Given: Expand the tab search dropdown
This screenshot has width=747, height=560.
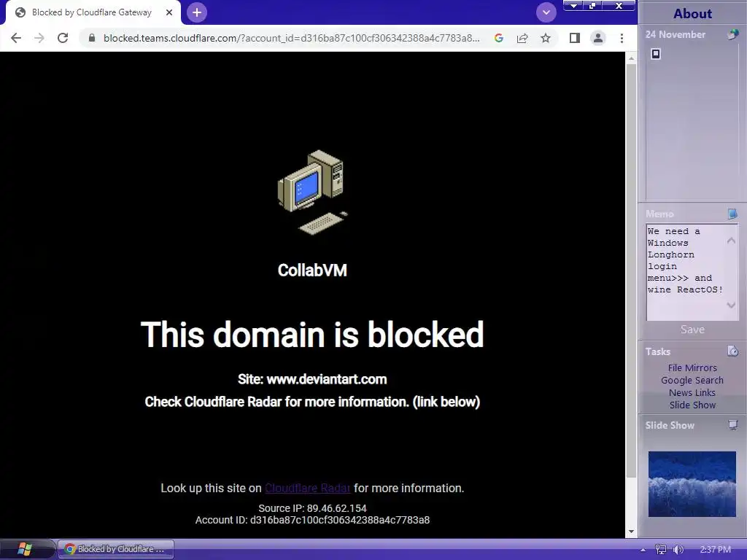Looking at the screenshot, I should [x=546, y=12].
